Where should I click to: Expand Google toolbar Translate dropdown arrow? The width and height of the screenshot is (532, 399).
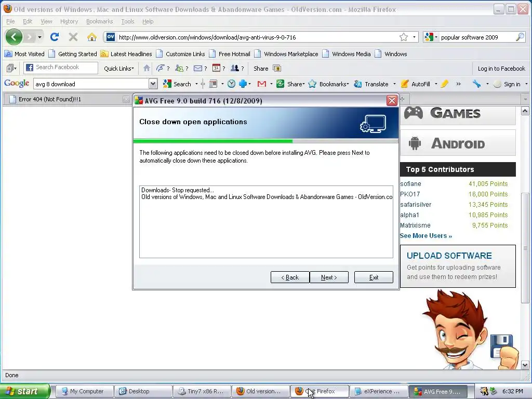tap(394, 84)
